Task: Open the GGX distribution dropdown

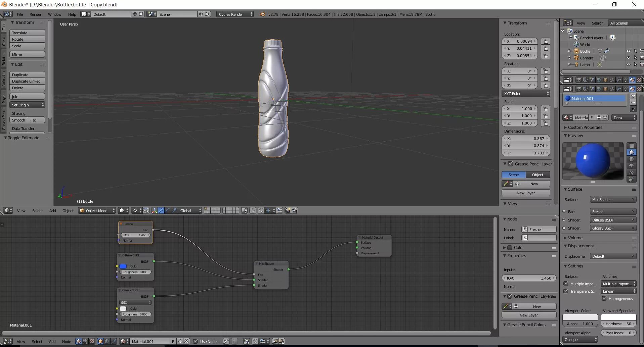Action: point(135,302)
